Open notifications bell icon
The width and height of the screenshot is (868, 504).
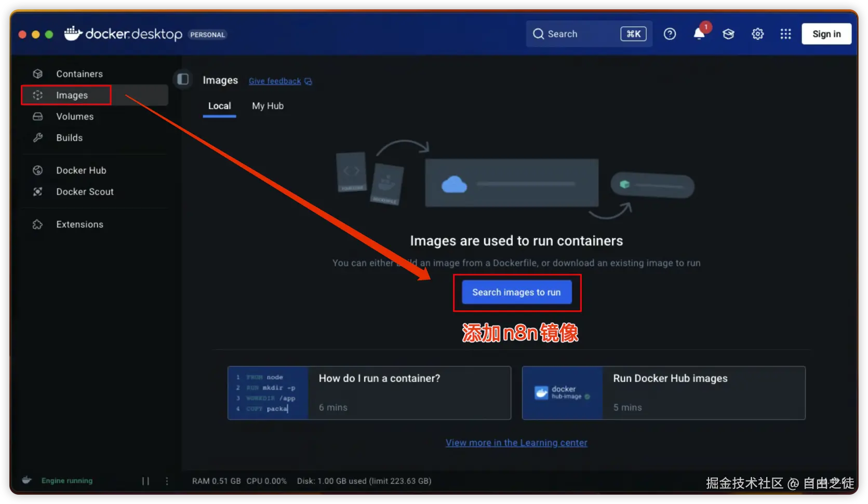tap(699, 34)
